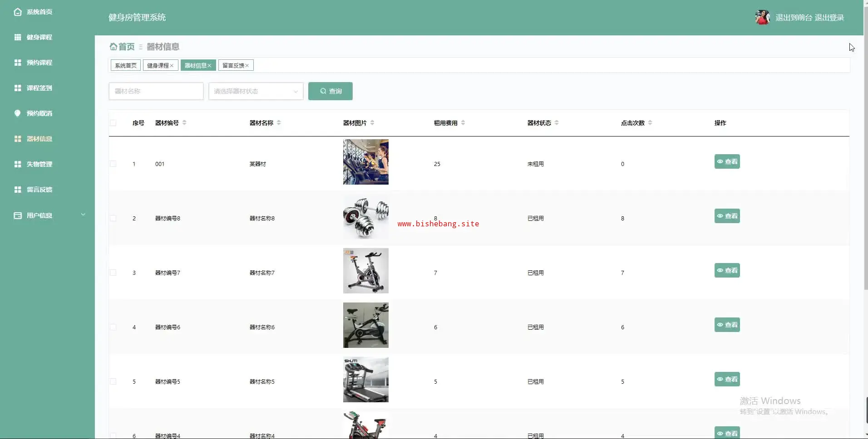Click the user avatar in the header
868x439 pixels.
click(762, 18)
